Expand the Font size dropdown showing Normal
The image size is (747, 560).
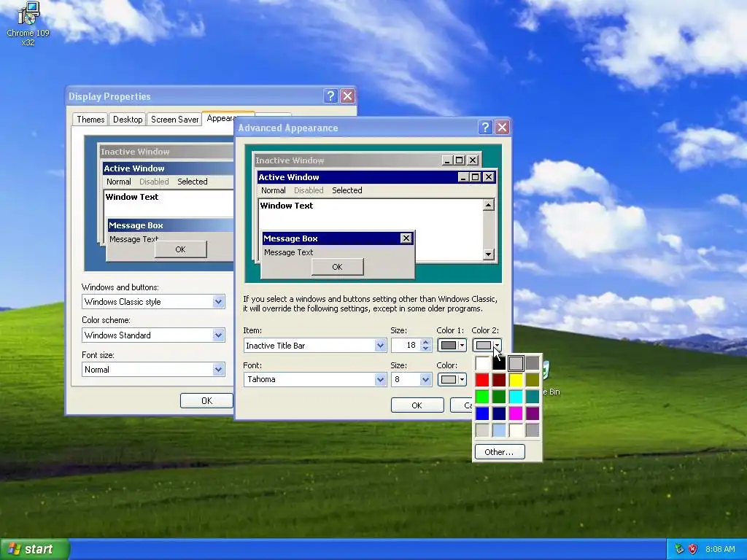[218, 370]
